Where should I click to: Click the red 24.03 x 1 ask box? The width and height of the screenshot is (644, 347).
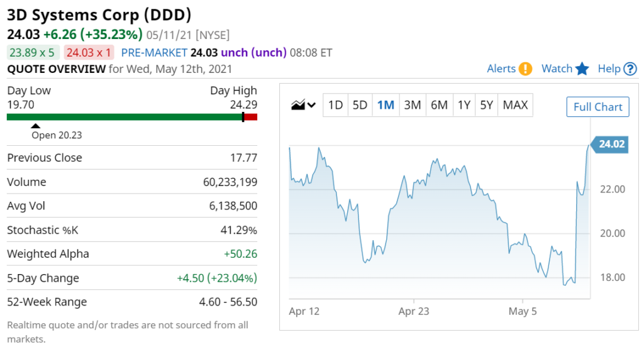89,53
